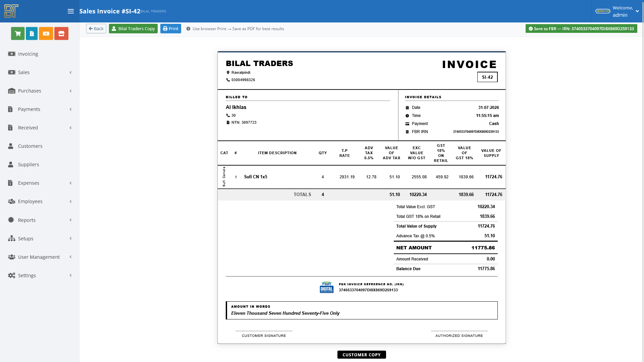Click the T.P rate cell 2931.19

tap(347, 177)
